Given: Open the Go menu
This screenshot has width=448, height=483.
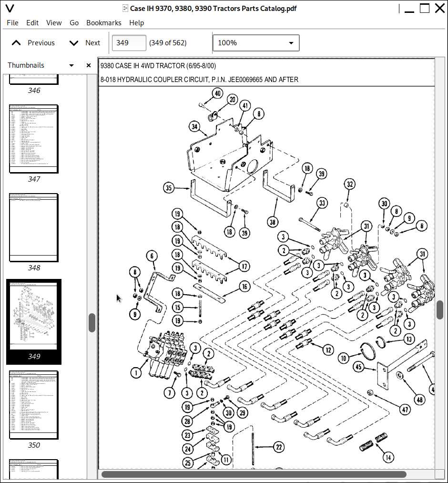Looking at the screenshot, I should (x=74, y=23).
